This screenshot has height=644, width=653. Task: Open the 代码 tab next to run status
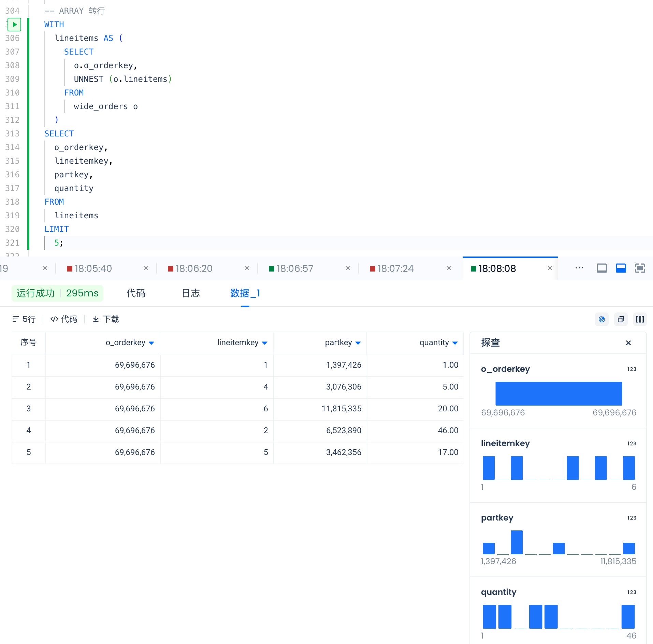[x=136, y=293]
